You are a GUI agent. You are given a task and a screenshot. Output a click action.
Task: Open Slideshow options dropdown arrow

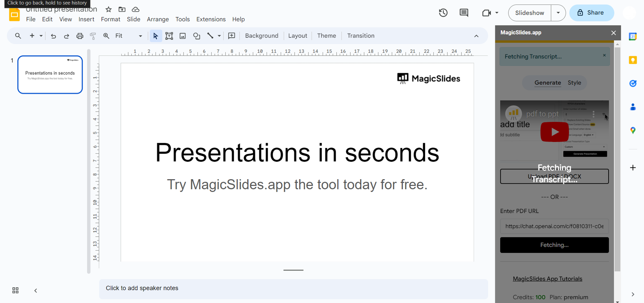[558, 13]
